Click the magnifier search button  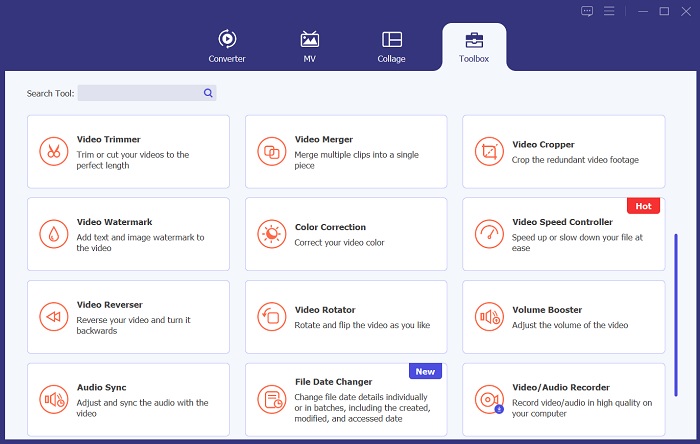pos(208,93)
